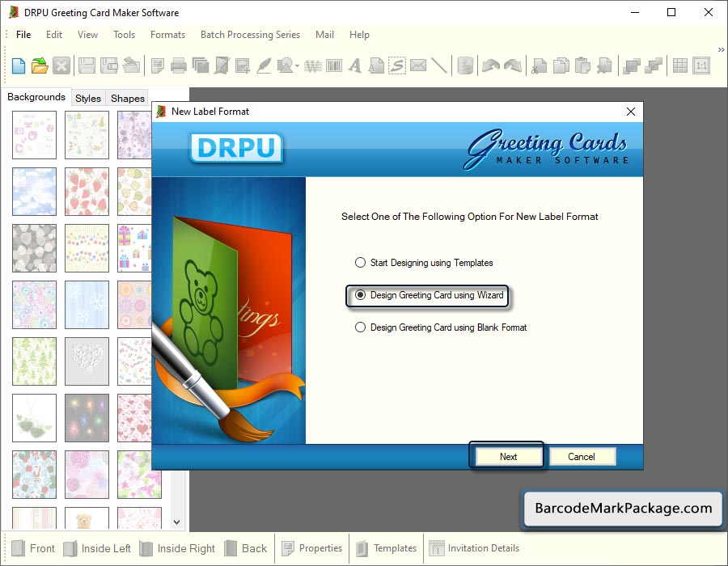Switch to Back card view
728x566 pixels.
246,548
